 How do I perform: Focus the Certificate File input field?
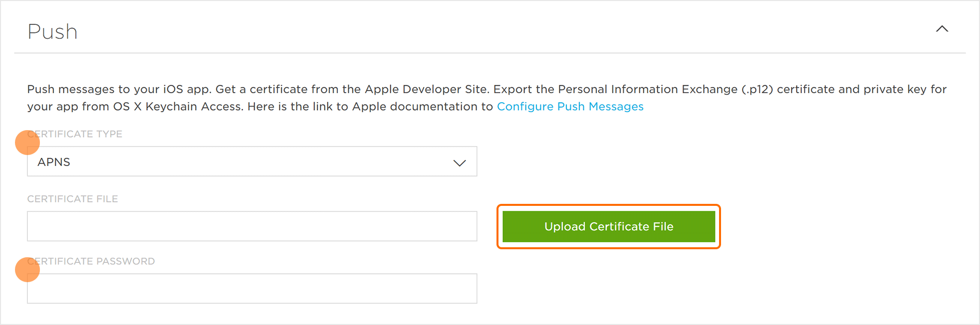click(x=252, y=226)
